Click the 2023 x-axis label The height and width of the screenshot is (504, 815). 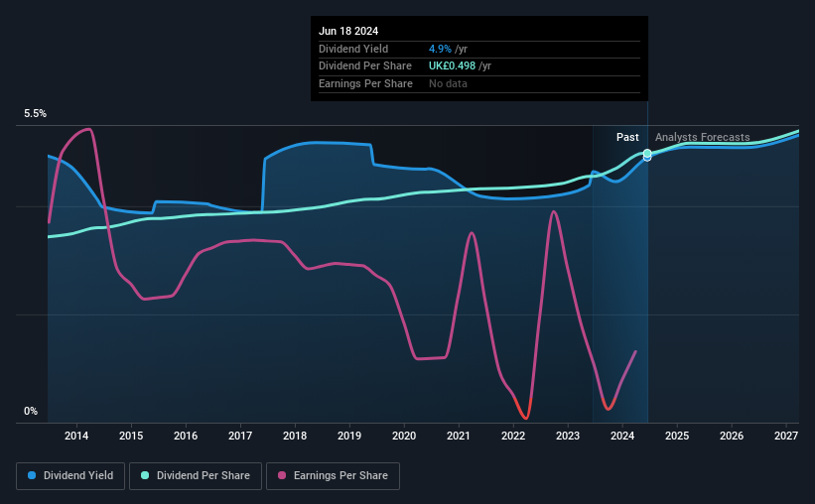(568, 436)
